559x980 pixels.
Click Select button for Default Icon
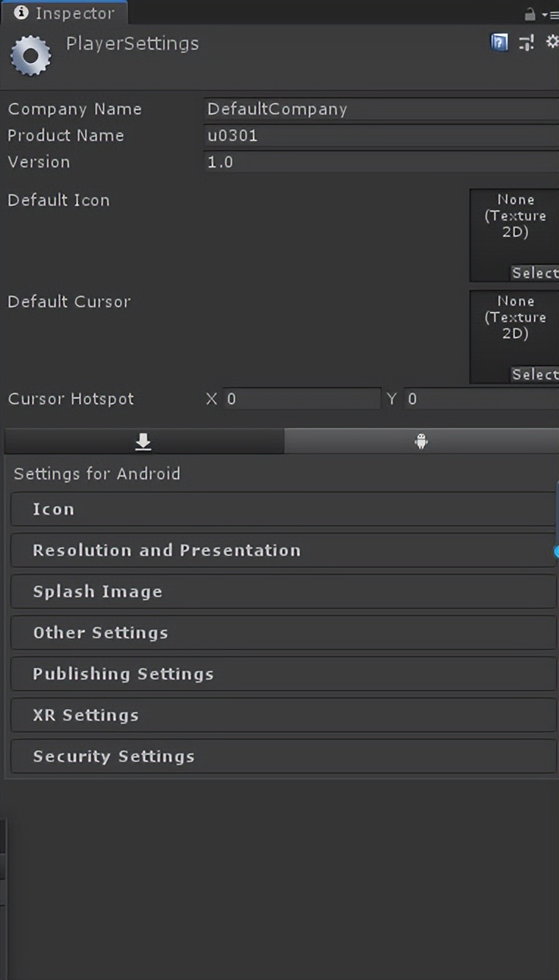point(534,273)
